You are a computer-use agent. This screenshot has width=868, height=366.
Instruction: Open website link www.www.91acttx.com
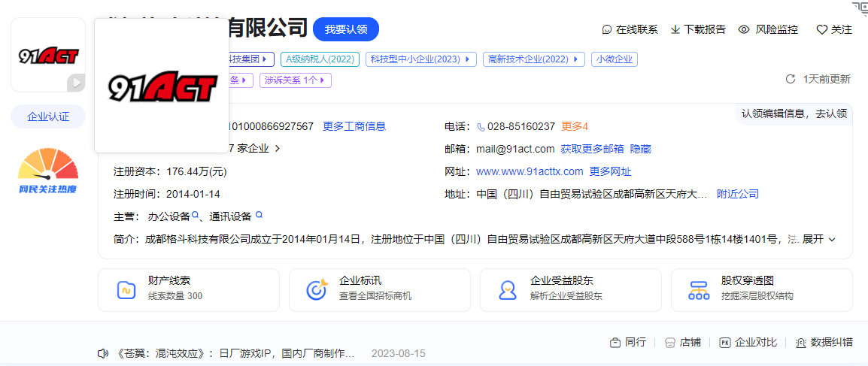coord(530,171)
